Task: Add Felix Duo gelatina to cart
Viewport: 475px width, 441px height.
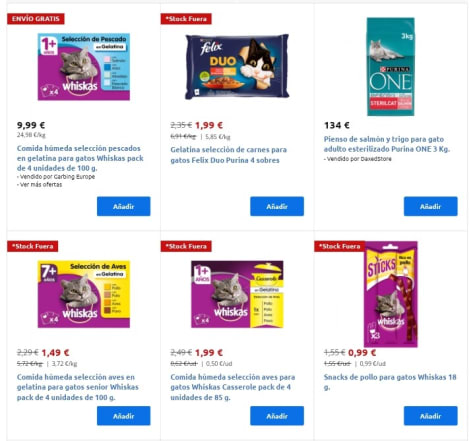Action: tap(277, 206)
